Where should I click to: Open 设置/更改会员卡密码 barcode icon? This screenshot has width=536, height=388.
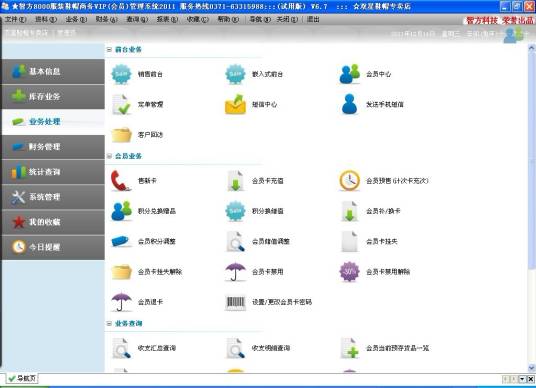[235, 302]
